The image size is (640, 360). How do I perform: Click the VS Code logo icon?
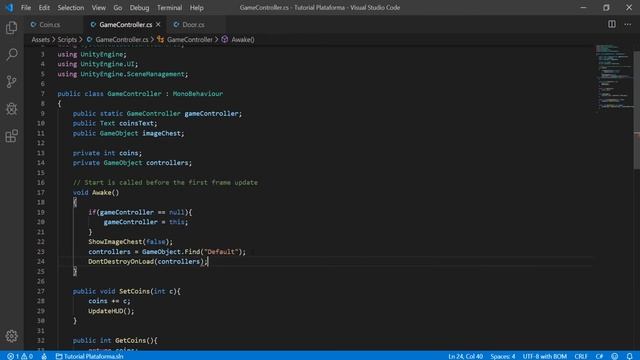tap(9, 8)
